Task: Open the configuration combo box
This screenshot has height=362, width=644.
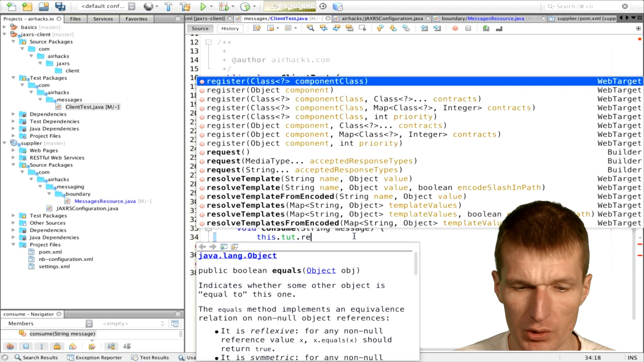Action: tap(107, 6)
